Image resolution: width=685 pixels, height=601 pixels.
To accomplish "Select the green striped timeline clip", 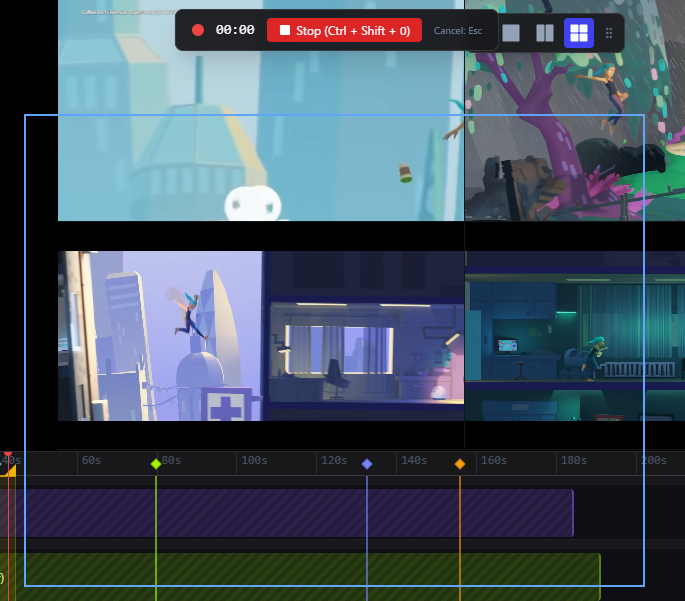I will point(300,577).
